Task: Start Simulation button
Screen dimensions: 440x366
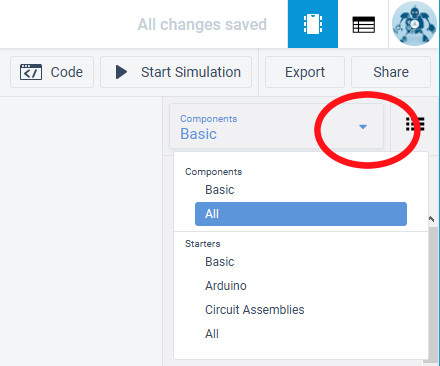Action: (176, 72)
